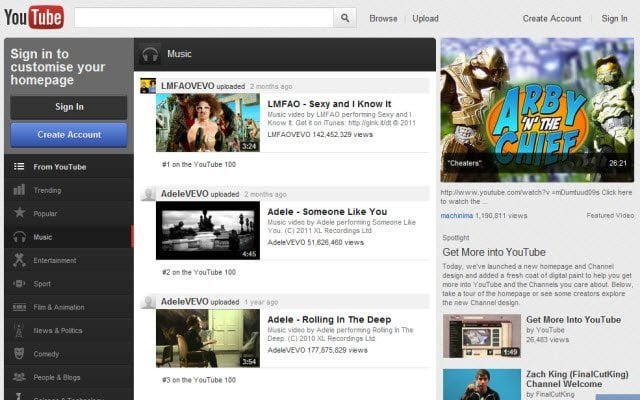Image resolution: width=640 pixels, height=400 pixels.
Task: Click the search magnifier button
Action: (345, 18)
